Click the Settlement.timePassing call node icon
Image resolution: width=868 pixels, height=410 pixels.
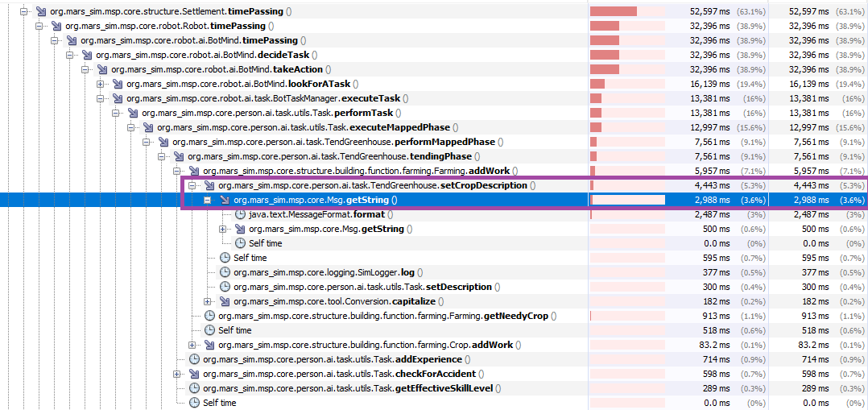(41, 11)
